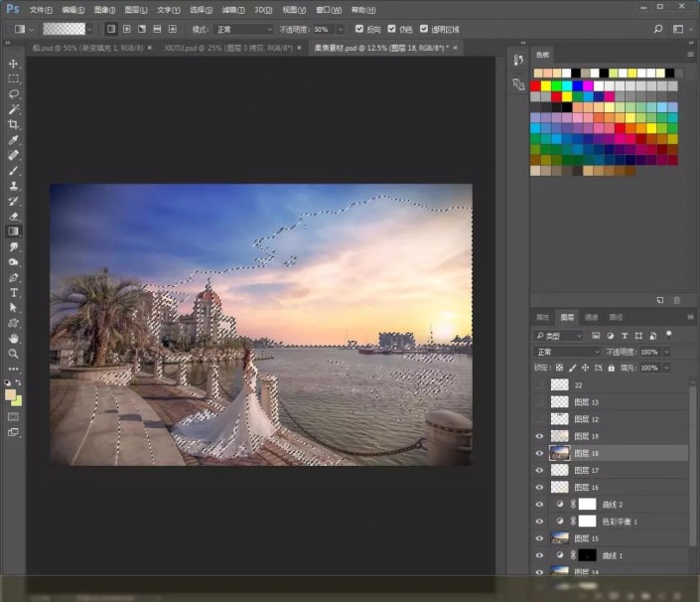Screen dimensions: 700x602
Task: Select the 图层 15 layer thumbnail
Action: [x=559, y=538]
